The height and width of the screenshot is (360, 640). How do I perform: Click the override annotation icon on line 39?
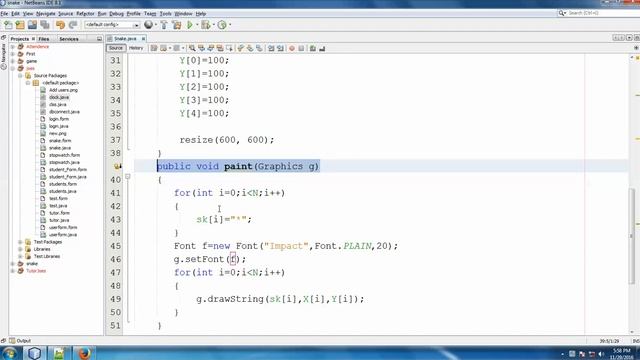pyautogui.click(x=117, y=166)
